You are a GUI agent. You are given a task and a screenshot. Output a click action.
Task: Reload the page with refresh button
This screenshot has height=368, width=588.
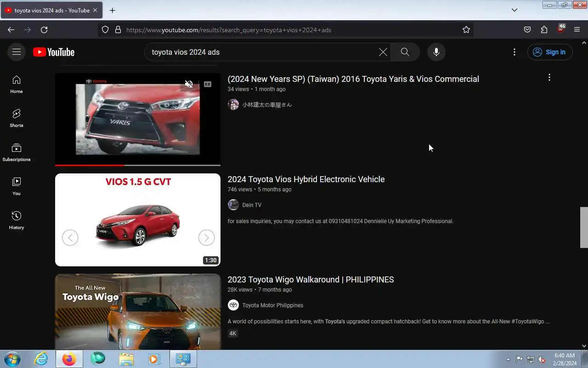[44, 29]
